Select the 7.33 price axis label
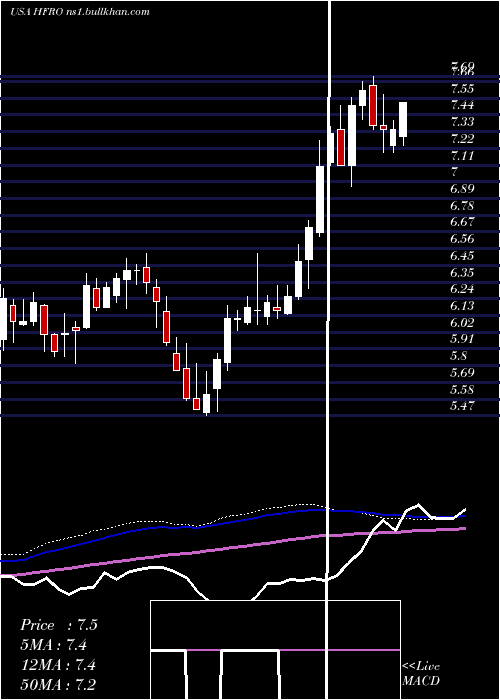This screenshot has width=500, height=700. [462, 122]
